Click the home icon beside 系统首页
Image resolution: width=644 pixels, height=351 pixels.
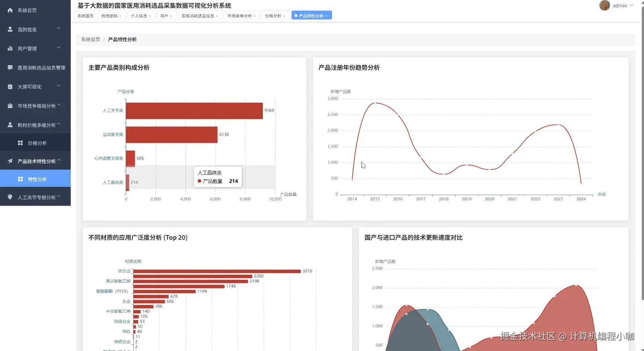(10, 10)
